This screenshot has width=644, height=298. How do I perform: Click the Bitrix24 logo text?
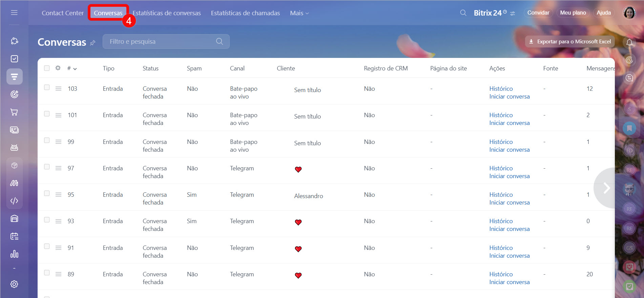pos(487,13)
